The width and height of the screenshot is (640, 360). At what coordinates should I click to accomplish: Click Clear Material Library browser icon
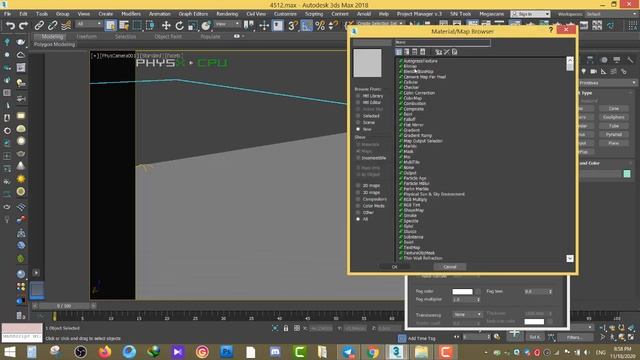[454, 52]
